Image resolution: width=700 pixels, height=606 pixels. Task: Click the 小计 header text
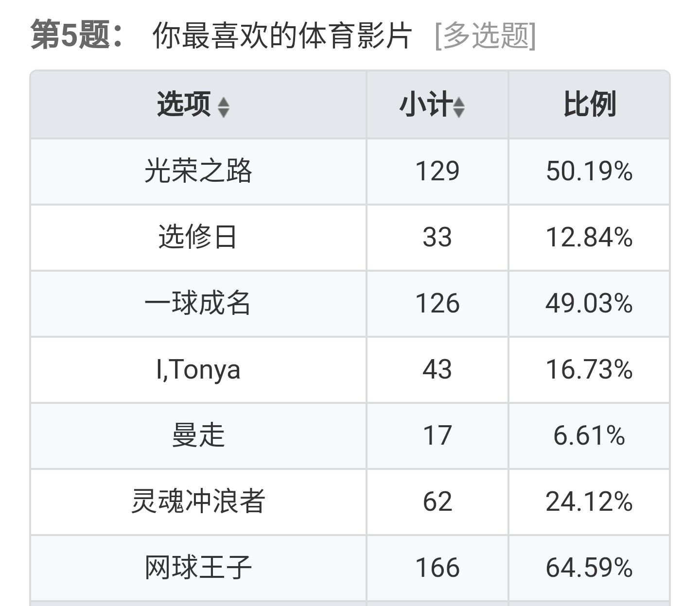(x=425, y=104)
